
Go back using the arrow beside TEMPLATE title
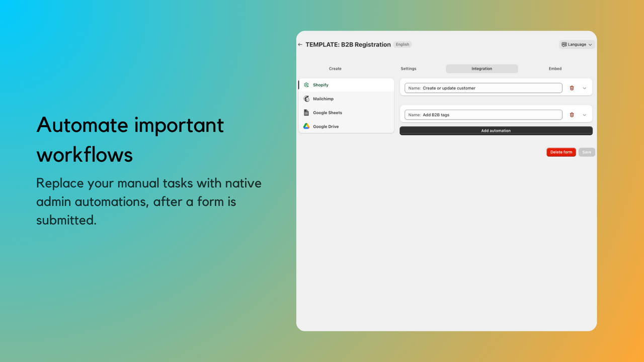coord(300,45)
